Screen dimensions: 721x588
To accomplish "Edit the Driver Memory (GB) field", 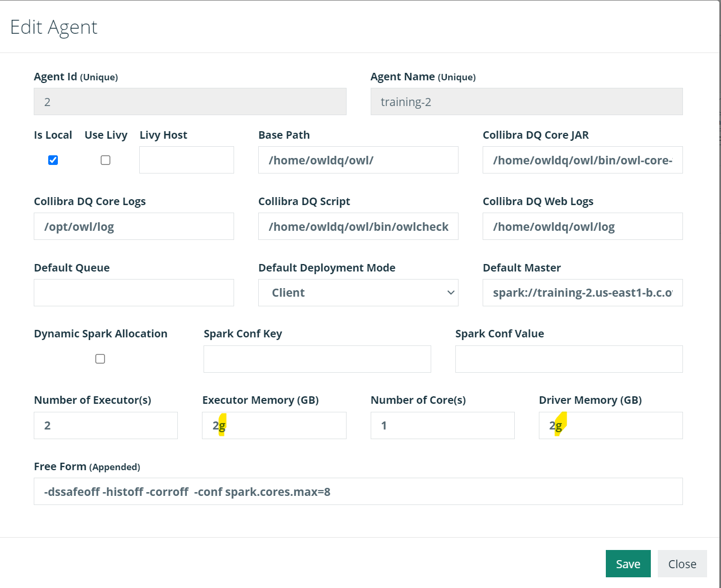I will [611, 425].
